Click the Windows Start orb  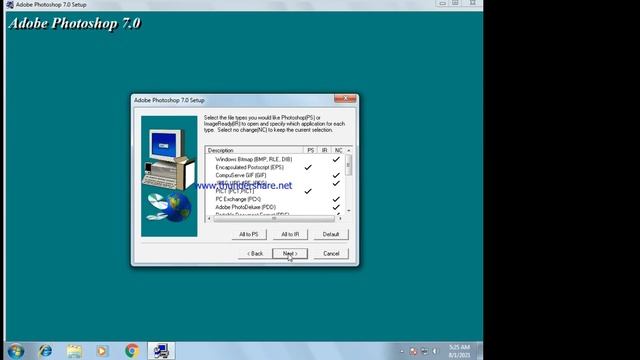click(16, 351)
